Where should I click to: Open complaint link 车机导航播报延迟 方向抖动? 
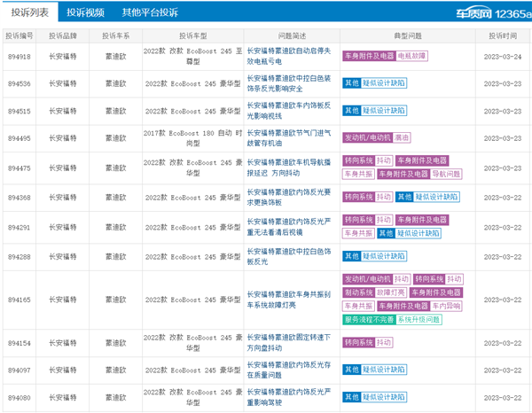[288, 168]
